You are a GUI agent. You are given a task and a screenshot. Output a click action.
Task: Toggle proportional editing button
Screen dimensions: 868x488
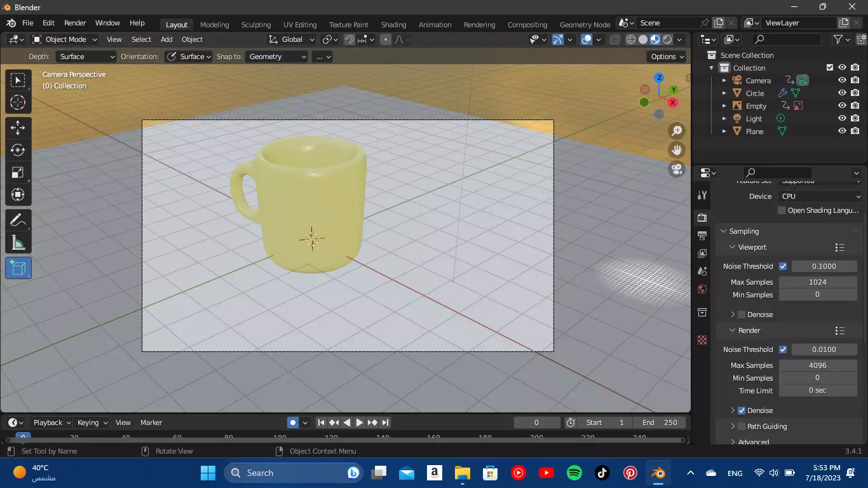coord(386,39)
